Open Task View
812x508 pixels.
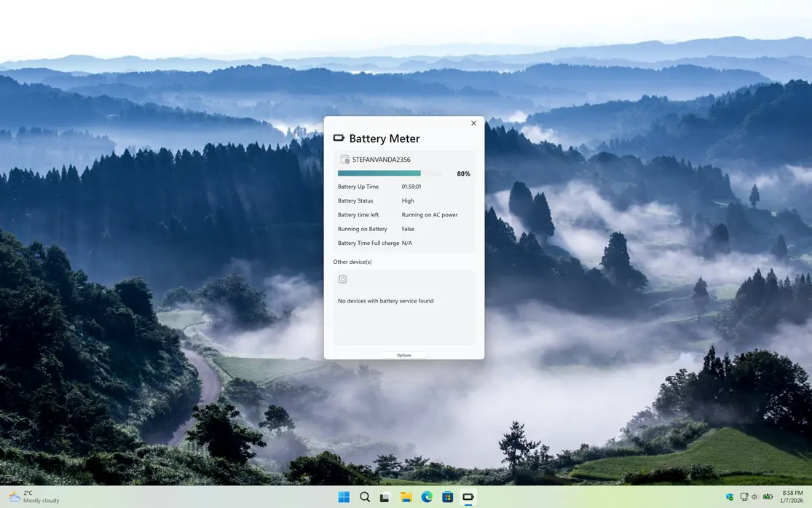(x=385, y=496)
